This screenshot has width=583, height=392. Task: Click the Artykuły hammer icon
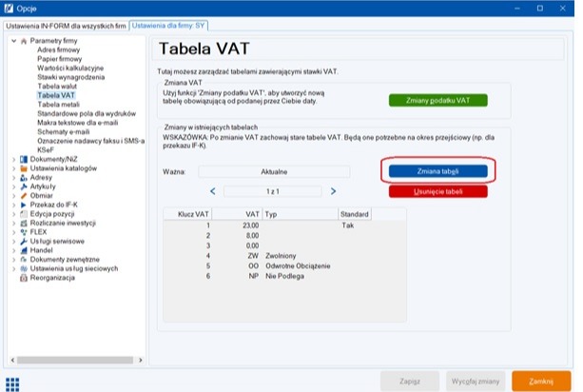click(x=24, y=186)
